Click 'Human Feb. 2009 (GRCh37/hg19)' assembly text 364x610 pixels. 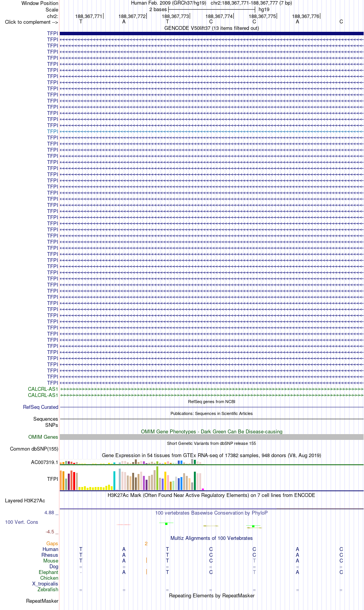(169, 3)
